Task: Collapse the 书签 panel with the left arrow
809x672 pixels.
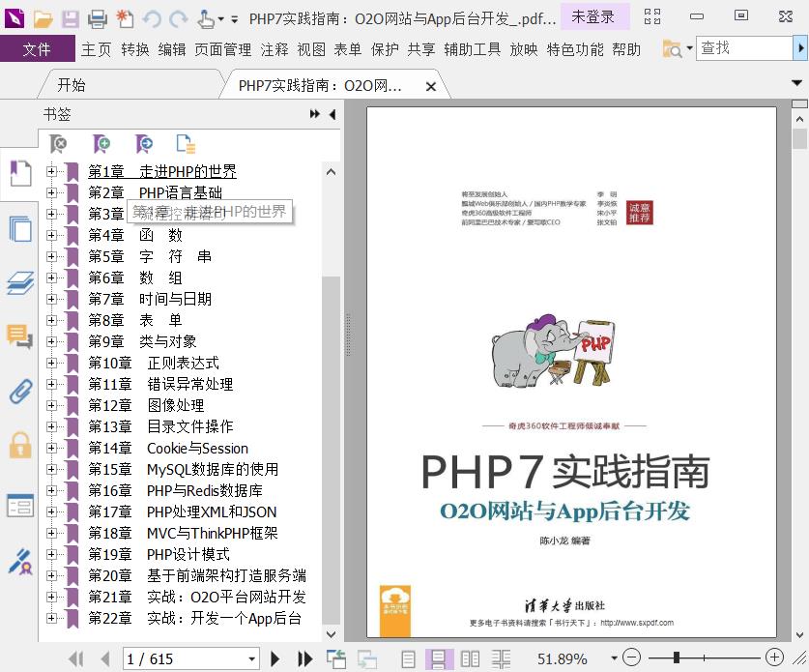Action: point(332,114)
